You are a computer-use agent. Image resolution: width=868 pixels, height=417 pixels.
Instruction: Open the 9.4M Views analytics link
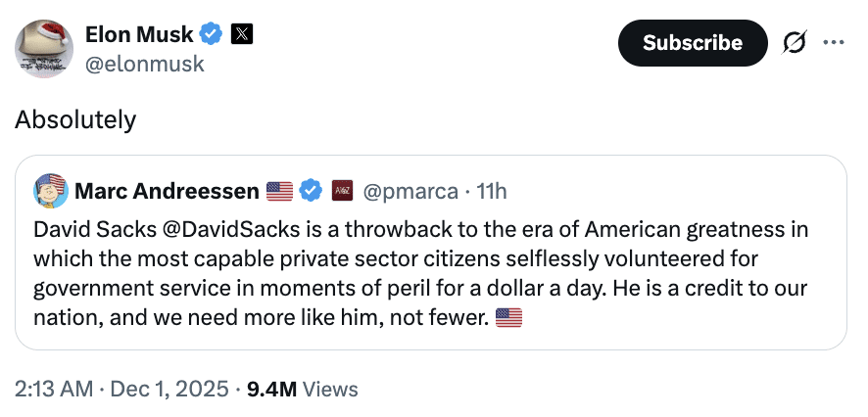[x=303, y=390]
